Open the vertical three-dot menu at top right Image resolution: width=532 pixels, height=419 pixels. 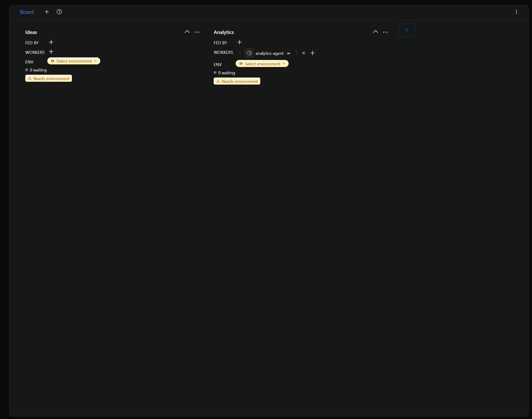click(x=516, y=12)
